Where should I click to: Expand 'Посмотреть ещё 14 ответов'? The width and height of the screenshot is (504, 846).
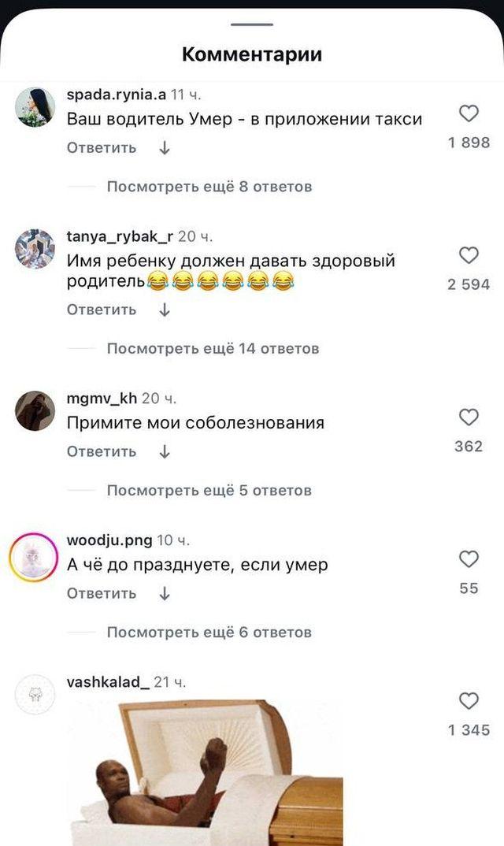[x=213, y=348]
